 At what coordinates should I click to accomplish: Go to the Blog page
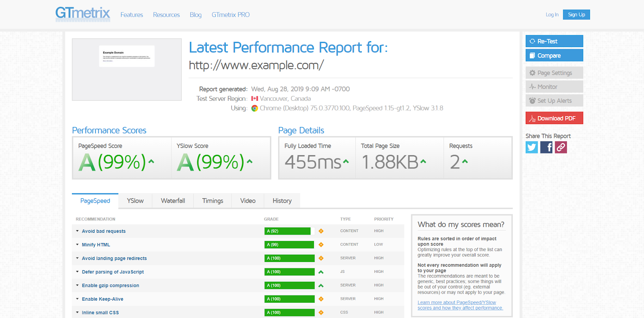pos(196,15)
